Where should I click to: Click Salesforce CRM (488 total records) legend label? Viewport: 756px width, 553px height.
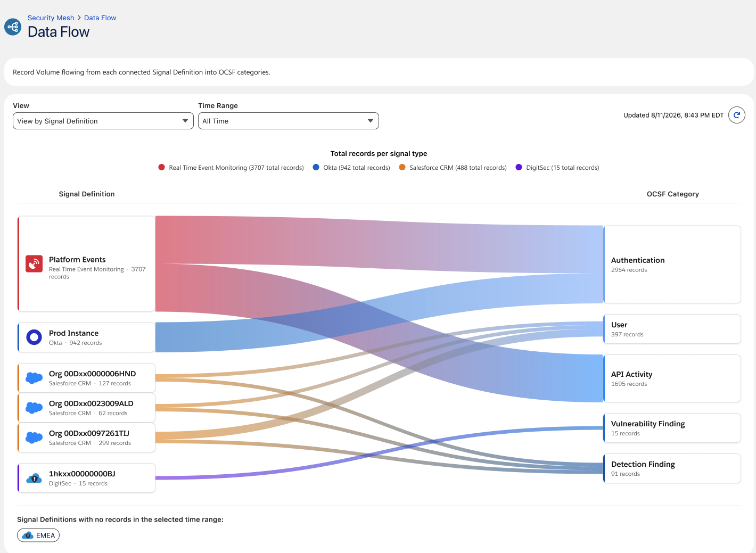coord(458,168)
